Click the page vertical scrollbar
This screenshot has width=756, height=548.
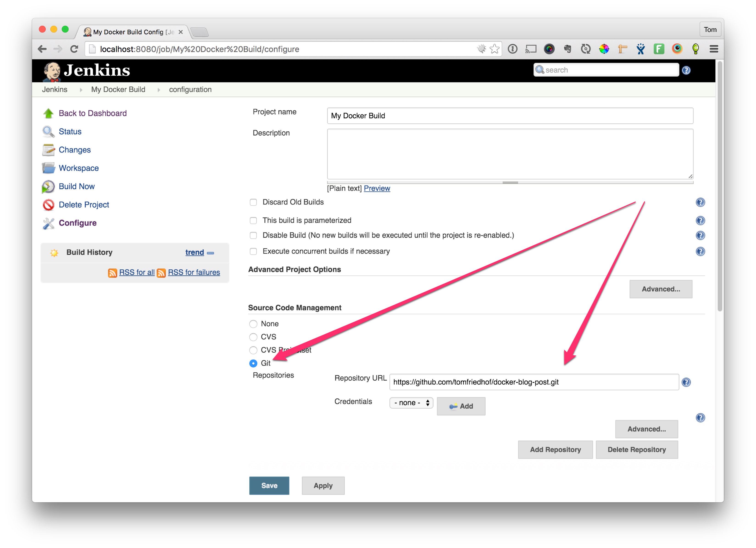[720, 187]
